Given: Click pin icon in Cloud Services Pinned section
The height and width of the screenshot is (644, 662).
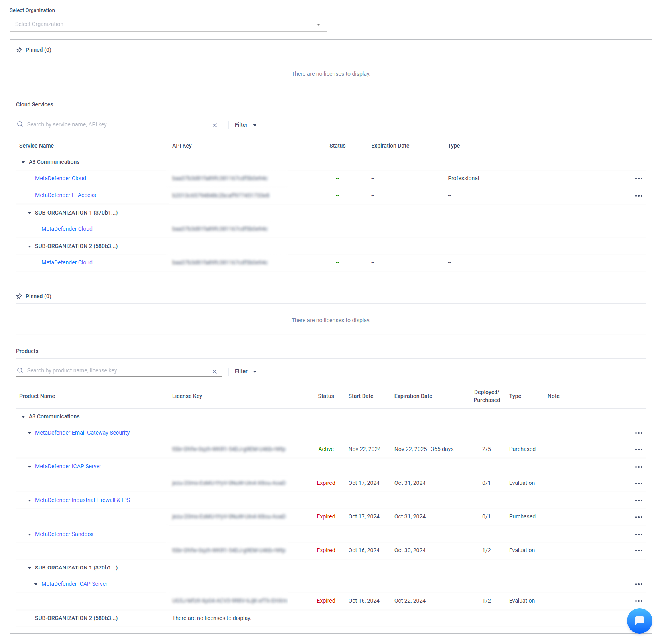Looking at the screenshot, I should pos(19,50).
